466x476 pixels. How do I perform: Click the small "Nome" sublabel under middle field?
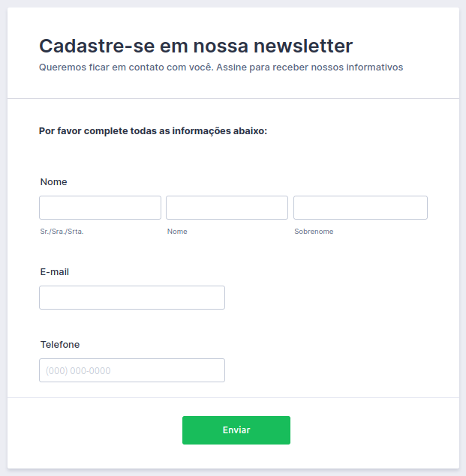[x=177, y=232]
